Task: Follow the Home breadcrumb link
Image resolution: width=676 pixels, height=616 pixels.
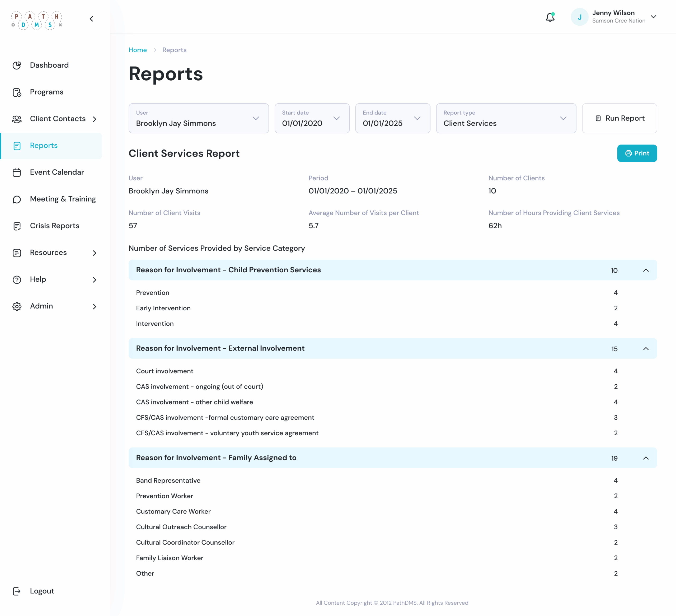Action: coord(138,50)
